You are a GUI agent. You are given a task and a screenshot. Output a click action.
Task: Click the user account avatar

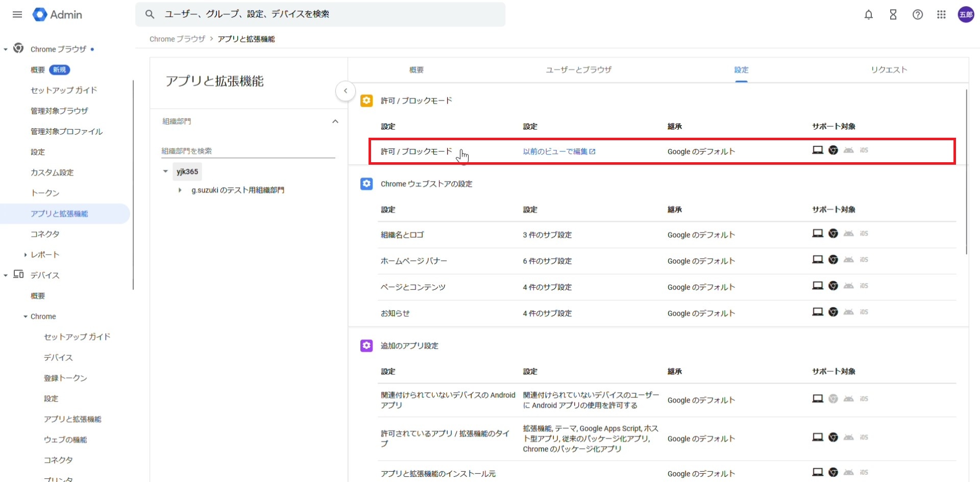tap(965, 15)
